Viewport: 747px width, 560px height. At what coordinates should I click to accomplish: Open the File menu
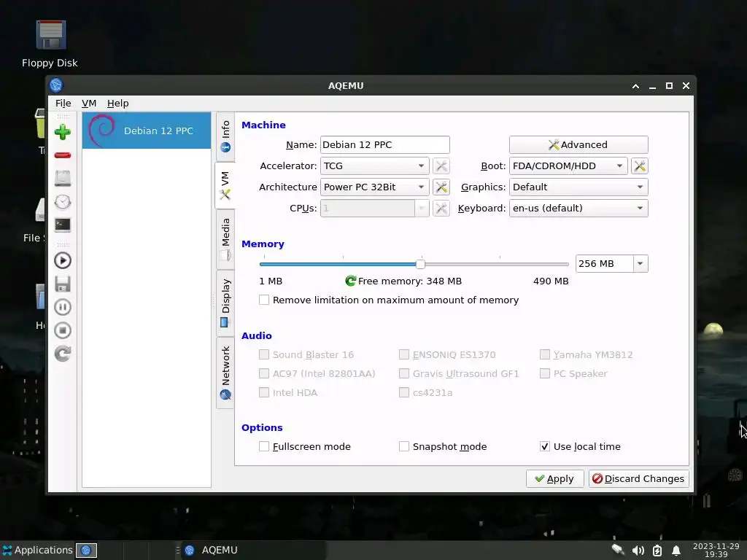tap(63, 104)
